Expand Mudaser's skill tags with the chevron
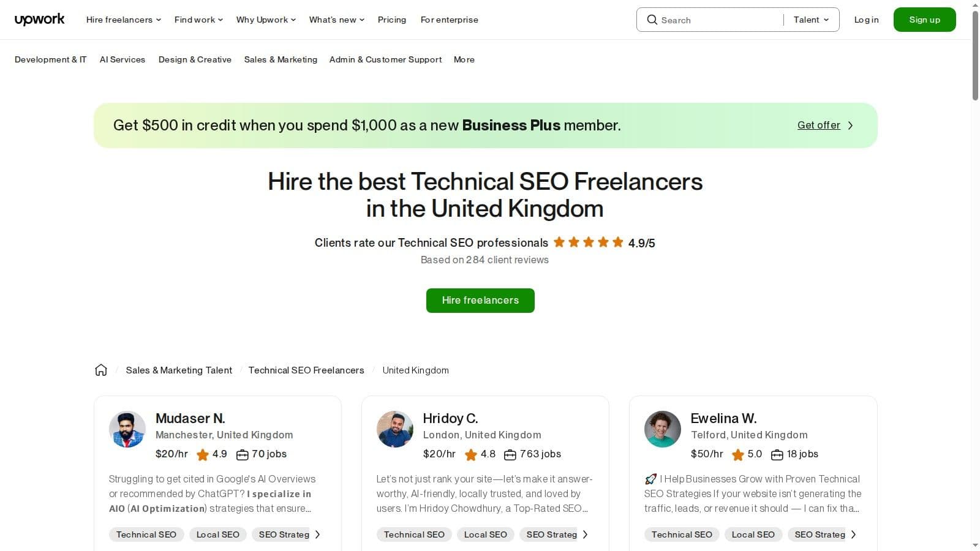The height and width of the screenshot is (551, 980). coord(318,534)
